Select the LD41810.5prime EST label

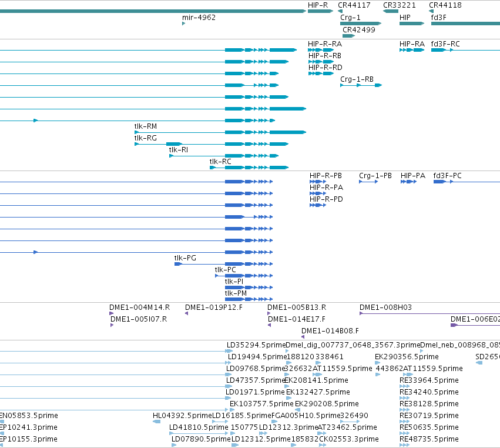pos(199,427)
